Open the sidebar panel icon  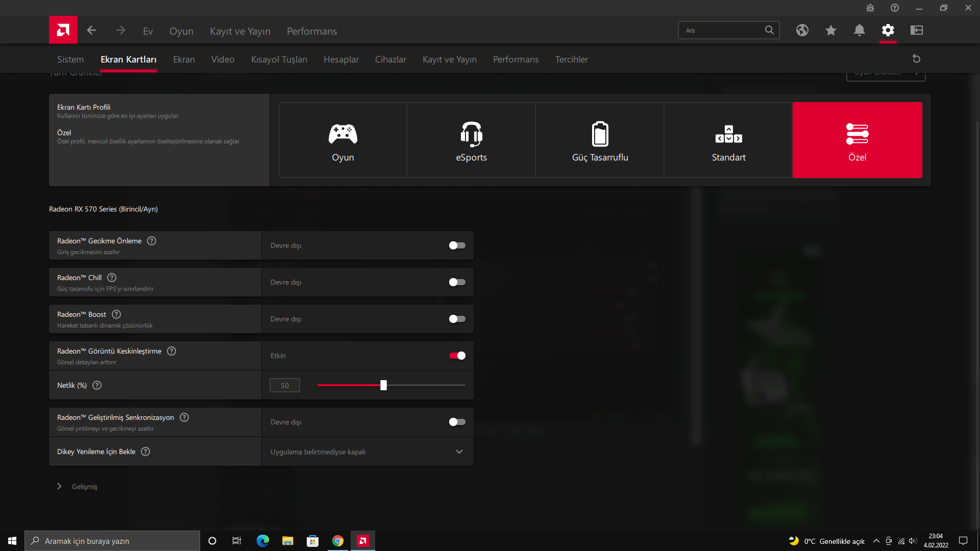(x=916, y=31)
